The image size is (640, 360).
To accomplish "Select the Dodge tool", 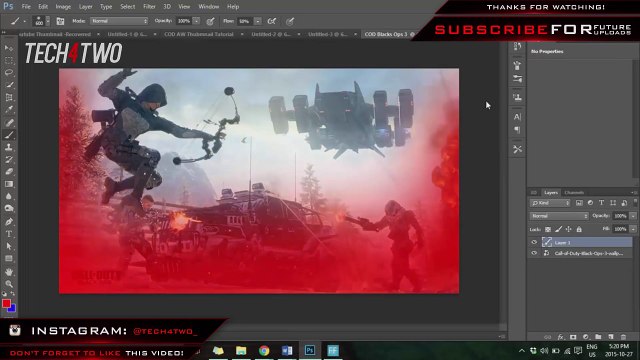I will pos(9,209).
